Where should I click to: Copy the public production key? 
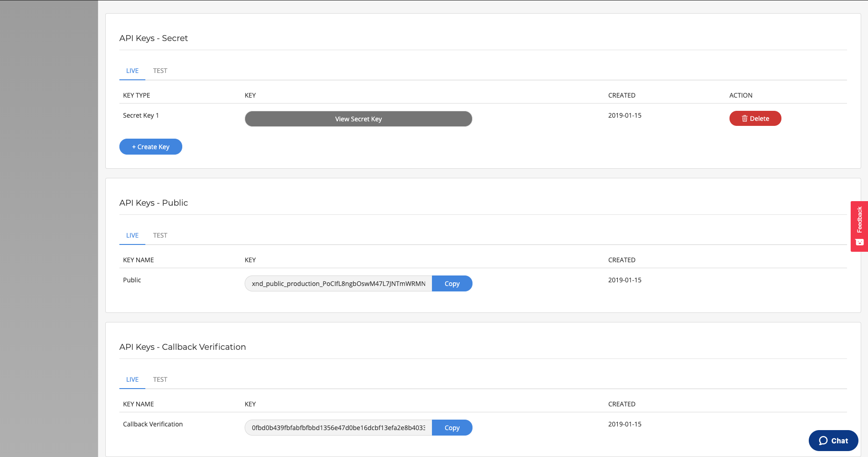click(452, 284)
